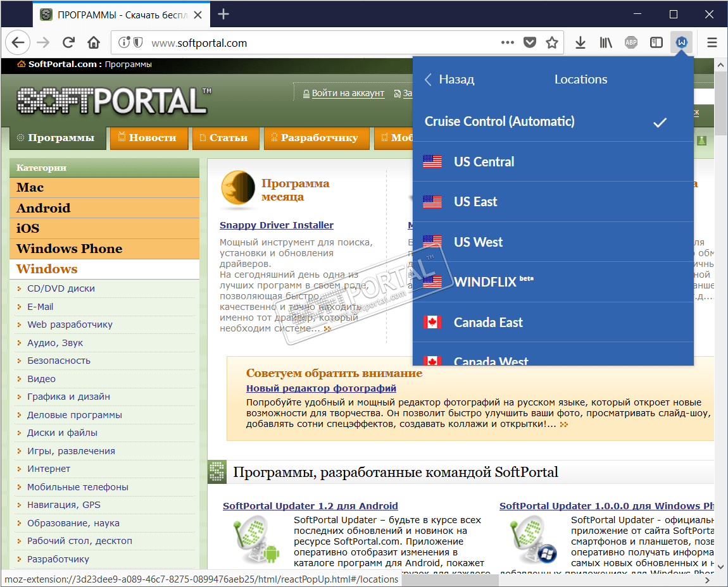The width and height of the screenshot is (728, 587).
Task: Click the SoftPortal.com home breadcrumb link
Action: point(62,64)
